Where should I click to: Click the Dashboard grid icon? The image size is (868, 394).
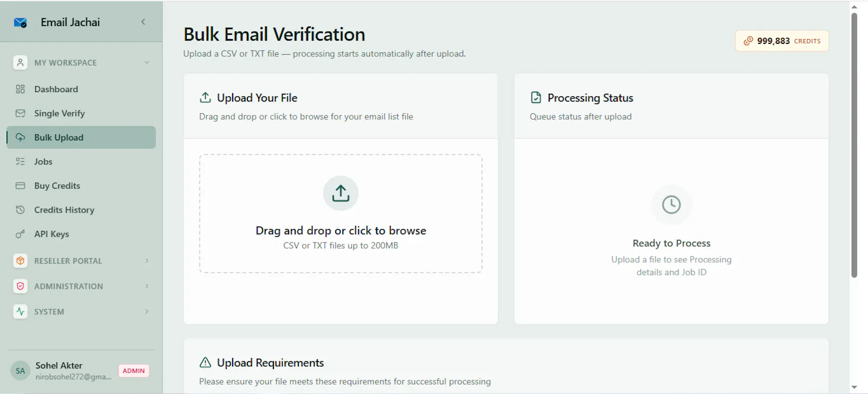20,89
